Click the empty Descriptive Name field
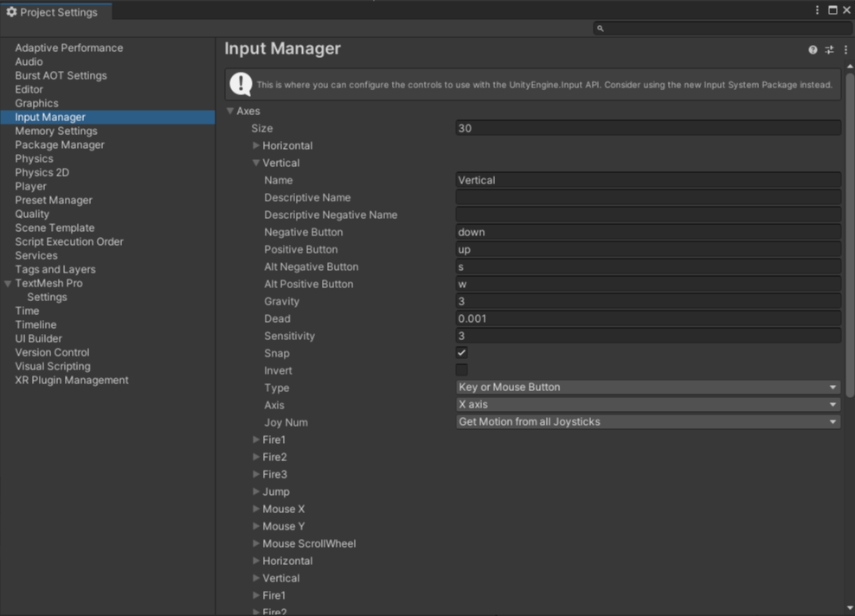Image resolution: width=855 pixels, height=616 pixels. tap(648, 197)
